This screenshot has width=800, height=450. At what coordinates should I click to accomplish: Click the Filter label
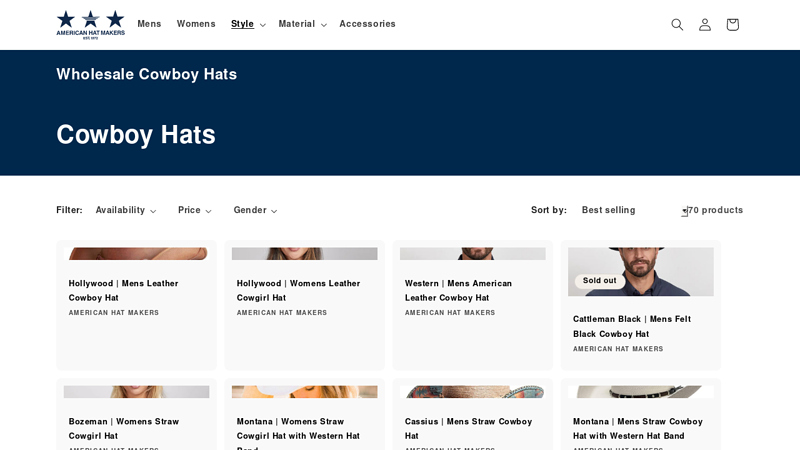coord(69,210)
